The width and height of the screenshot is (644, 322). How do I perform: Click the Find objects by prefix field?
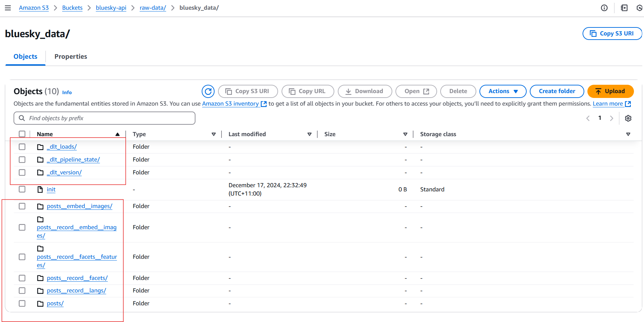pos(104,118)
